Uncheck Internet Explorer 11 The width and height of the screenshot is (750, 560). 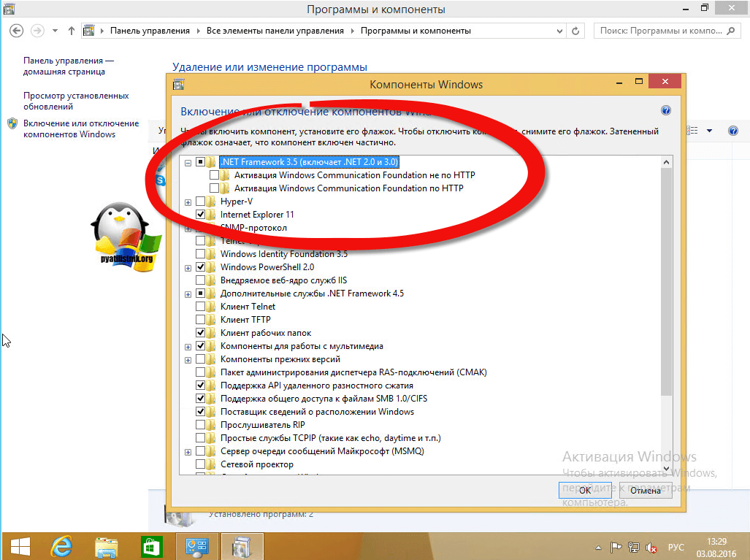tap(200, 214)
